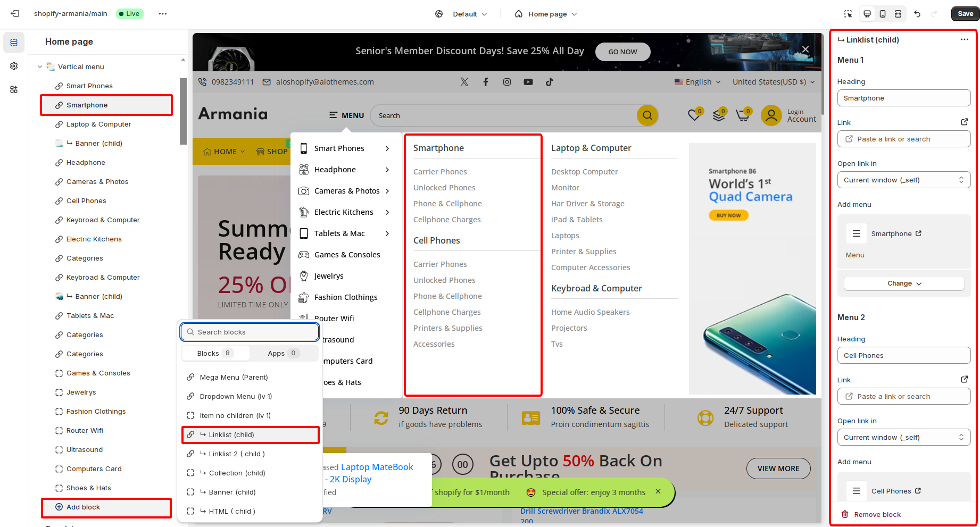Exit the theme editor via back icon
The image size is (980, 527).
tap(15, 14)
